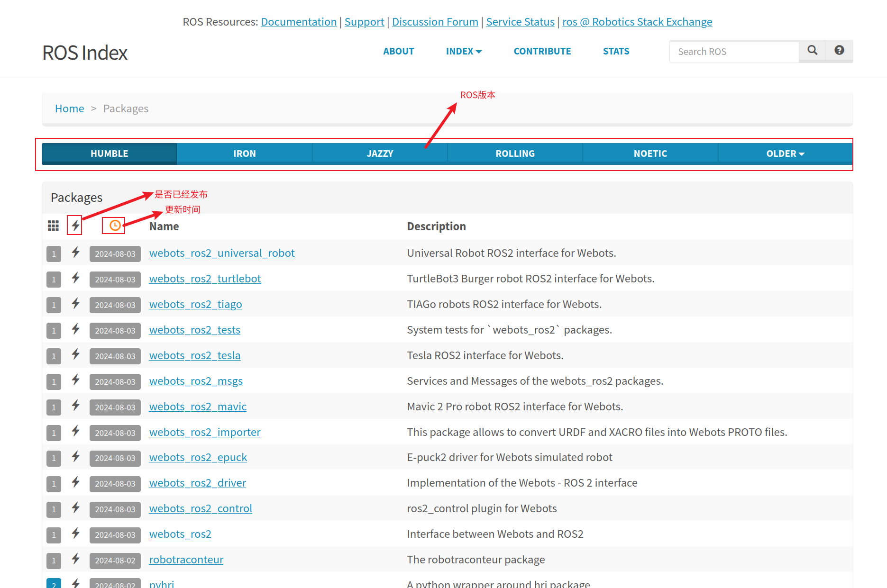Open webots_ros2_tesla package page

coord(195,355)
